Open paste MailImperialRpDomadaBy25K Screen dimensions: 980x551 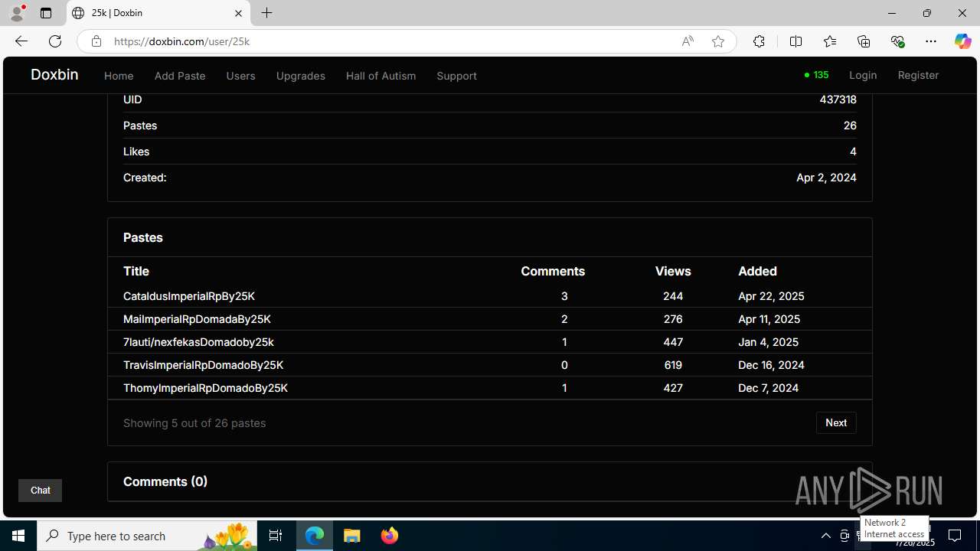(197, 319)
